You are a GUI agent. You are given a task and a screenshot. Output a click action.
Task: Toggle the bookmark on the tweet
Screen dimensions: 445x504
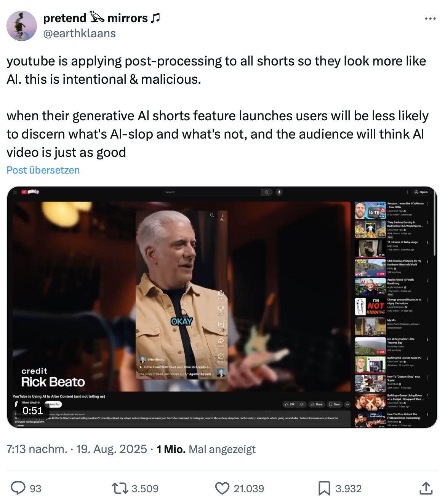pos(324,488)
